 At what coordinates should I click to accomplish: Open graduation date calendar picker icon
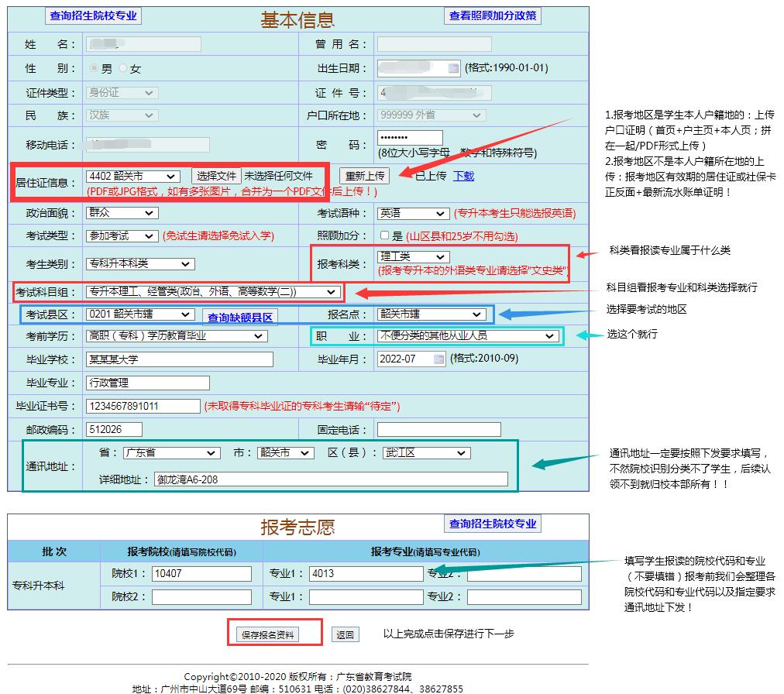click(x=438, y=359)
